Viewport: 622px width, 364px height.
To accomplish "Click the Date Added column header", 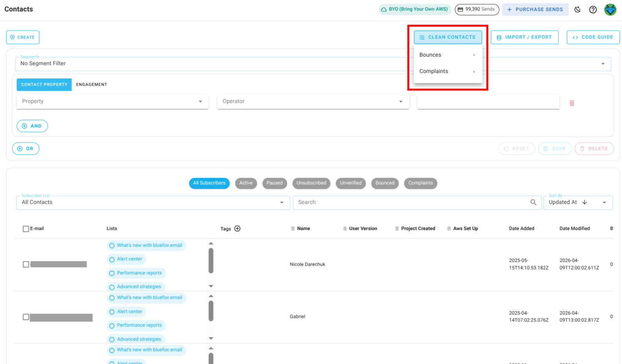I will pyautogui.click(x=522, y=229).
